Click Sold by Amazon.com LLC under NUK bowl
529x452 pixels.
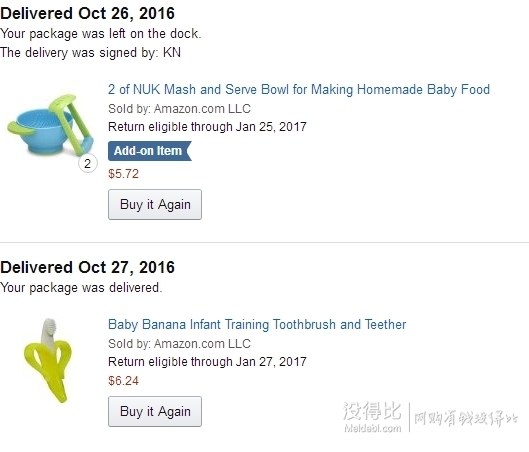coord(179,109)
